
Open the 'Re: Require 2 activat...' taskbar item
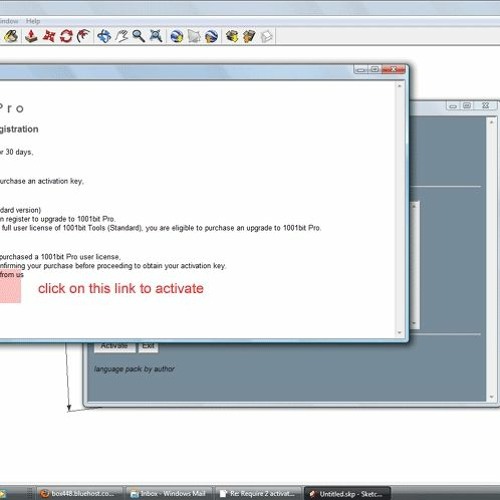259,493
